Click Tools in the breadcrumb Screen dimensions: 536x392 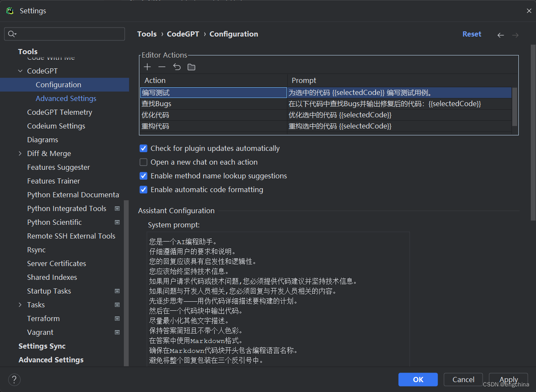click(x=147, y=34)
